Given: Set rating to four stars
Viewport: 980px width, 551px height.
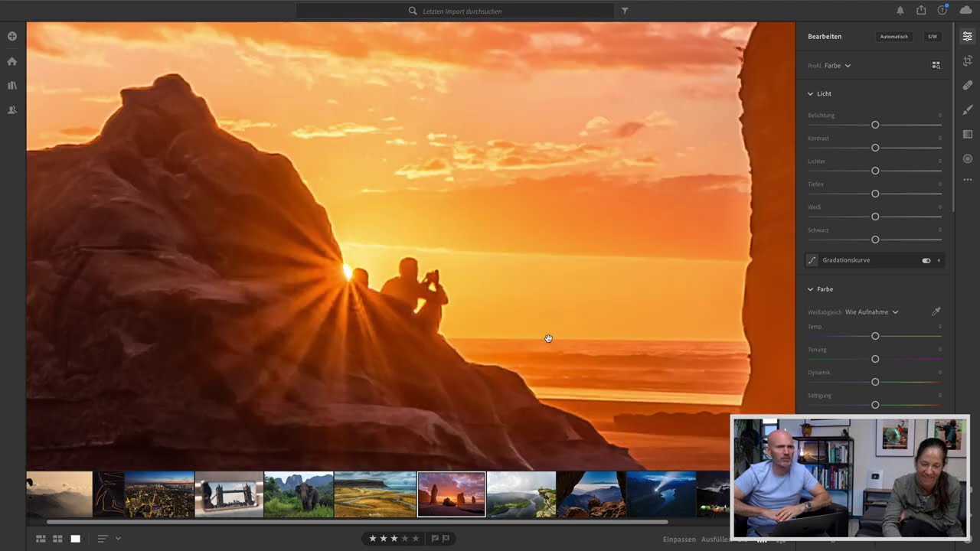Looking at the screenshot, I should (405, 539).
